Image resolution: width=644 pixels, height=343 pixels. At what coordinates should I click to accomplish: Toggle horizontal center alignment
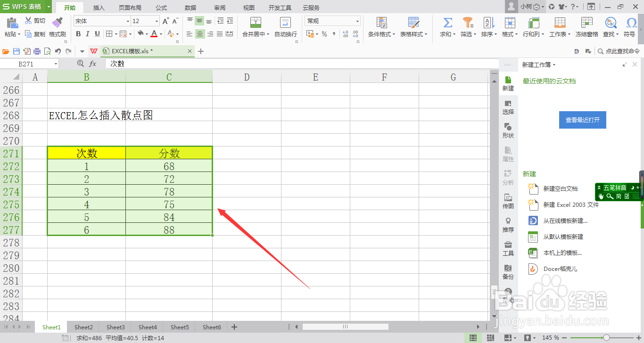200,34
